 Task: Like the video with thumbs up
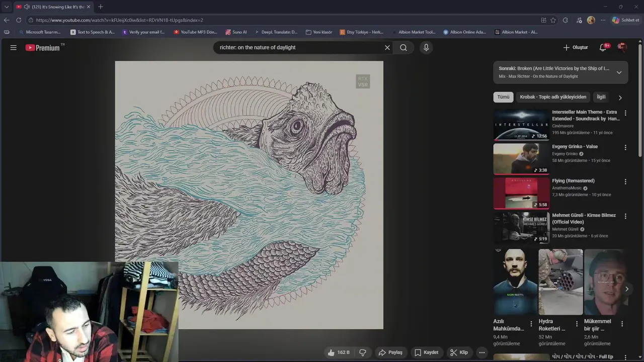[339, 352]
